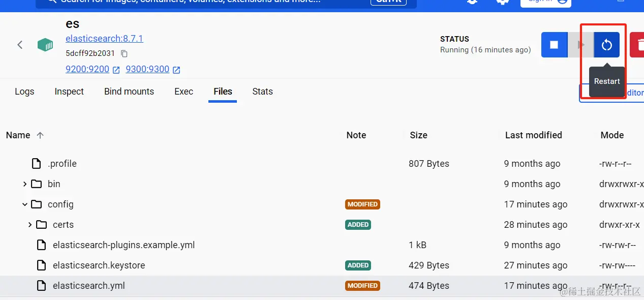Click drwxr-xr-x mode on certs row
The image size is (644, 300).
pyautogui.click(x=620, y=225)
